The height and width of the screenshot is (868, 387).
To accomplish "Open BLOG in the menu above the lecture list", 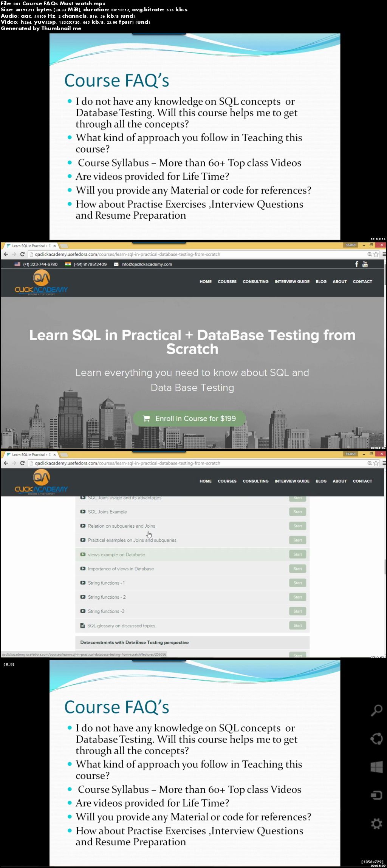I will click(x=321, y=481).
